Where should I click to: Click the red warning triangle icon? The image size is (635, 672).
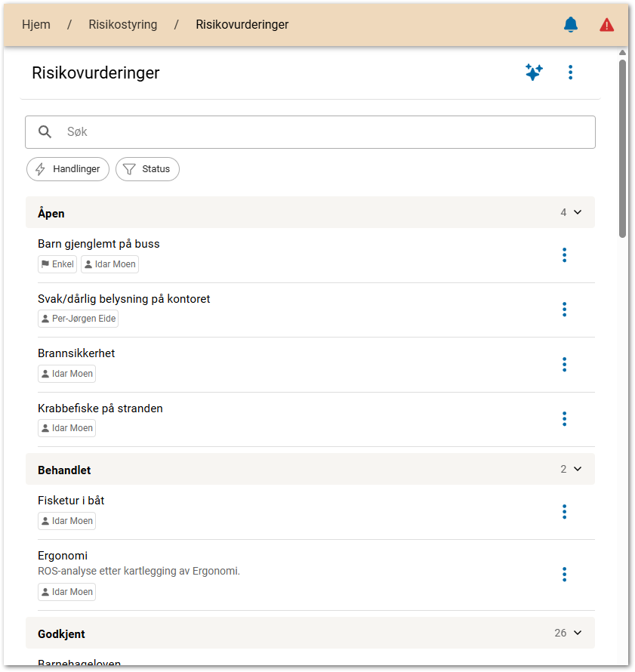[x=606, y=25]
